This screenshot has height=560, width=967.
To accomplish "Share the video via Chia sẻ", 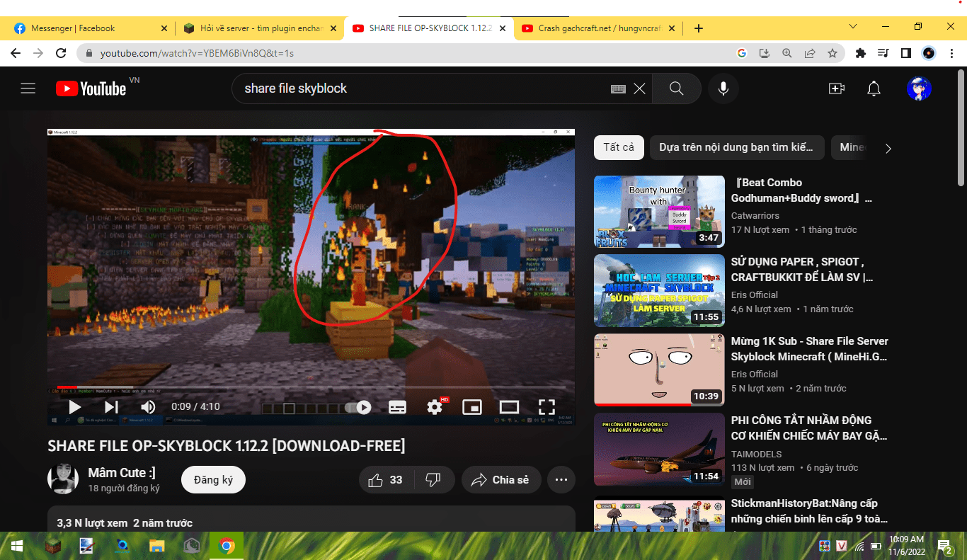I will (501, 480).
